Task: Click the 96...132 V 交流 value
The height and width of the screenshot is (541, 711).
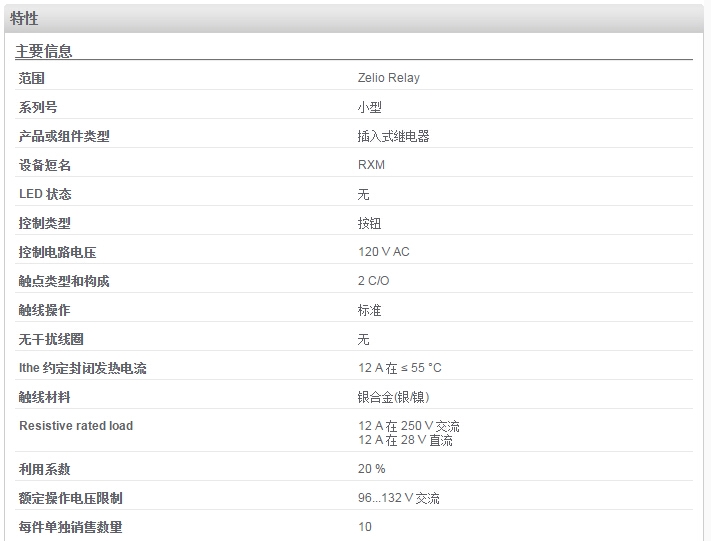Action: tap(399, 498)
